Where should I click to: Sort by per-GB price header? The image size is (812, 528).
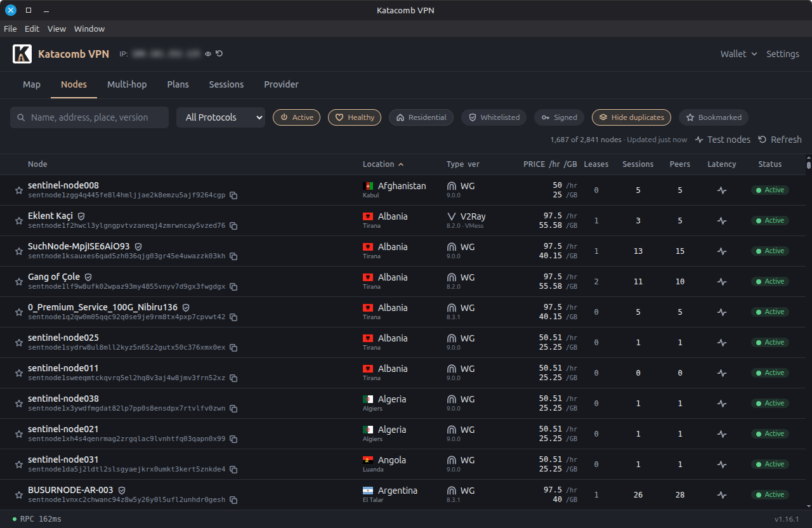click(x=570, y=164)
